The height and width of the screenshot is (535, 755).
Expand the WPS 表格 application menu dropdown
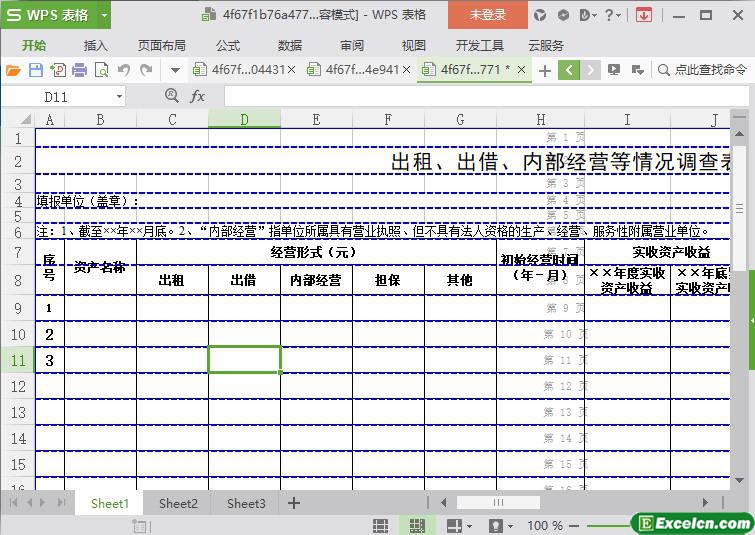click(x=100, y=15)
